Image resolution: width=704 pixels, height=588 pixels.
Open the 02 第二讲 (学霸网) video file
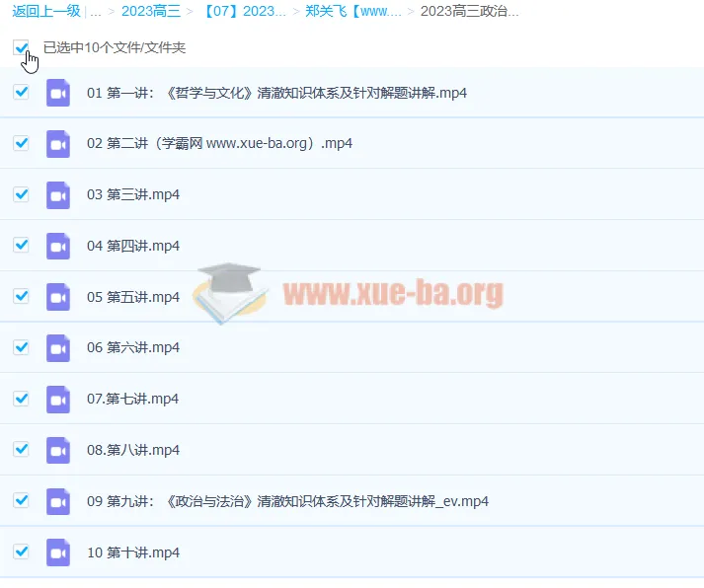219,144
